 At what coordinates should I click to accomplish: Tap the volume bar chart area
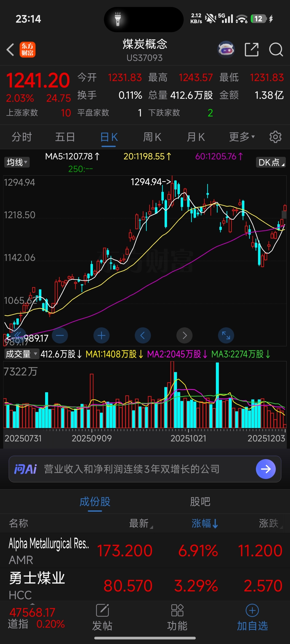click(x=145, y=394)
